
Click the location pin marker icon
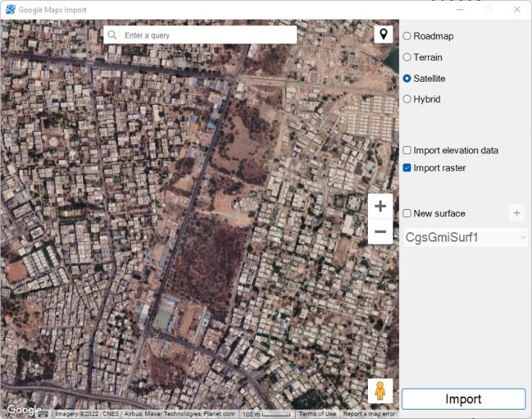383,34
